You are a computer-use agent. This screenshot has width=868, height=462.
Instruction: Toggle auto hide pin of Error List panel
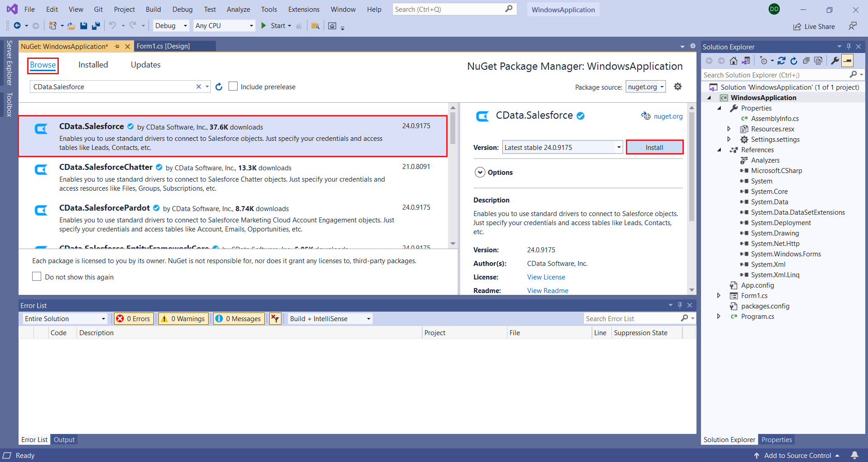pos(680,305)
